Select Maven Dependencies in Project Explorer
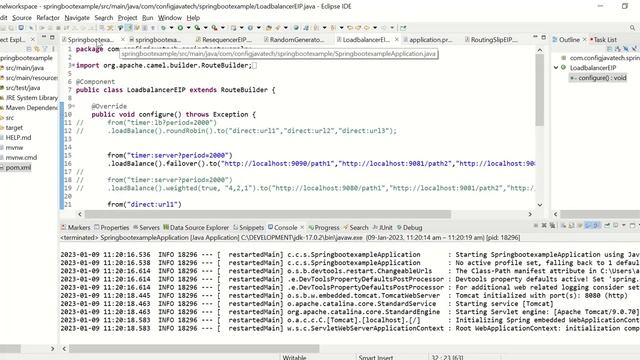 pyautogui.click(x=31, y=108)
